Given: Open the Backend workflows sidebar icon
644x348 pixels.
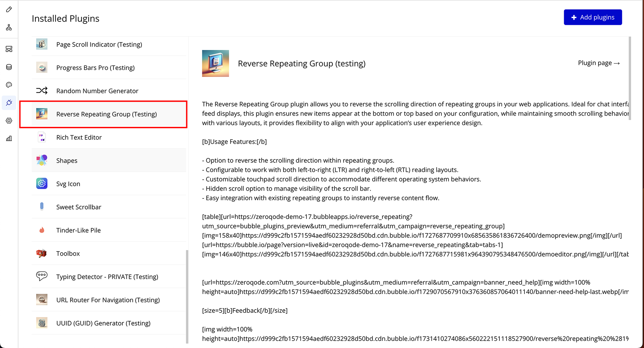Looking at the screenshot, I should (9, 49).
